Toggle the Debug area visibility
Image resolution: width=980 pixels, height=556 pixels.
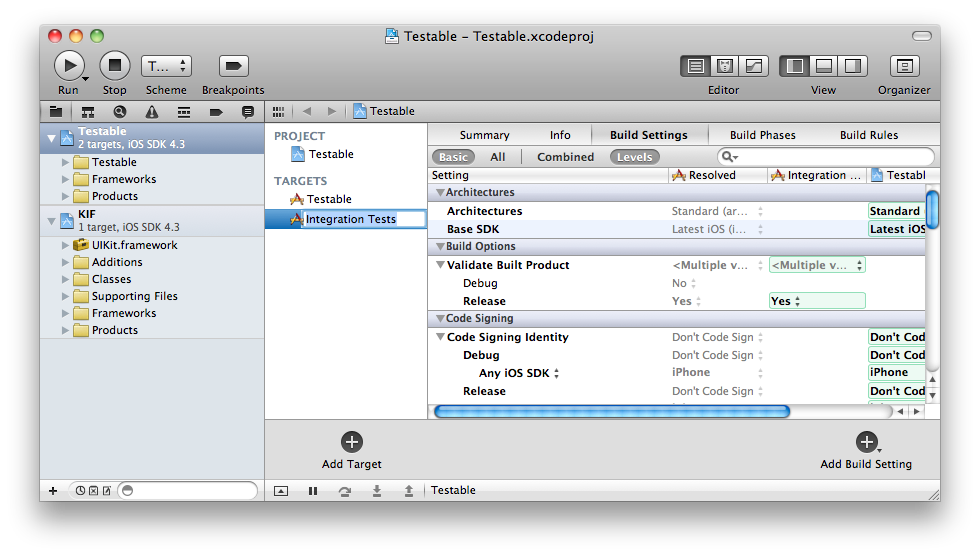[x=824, y=66]
